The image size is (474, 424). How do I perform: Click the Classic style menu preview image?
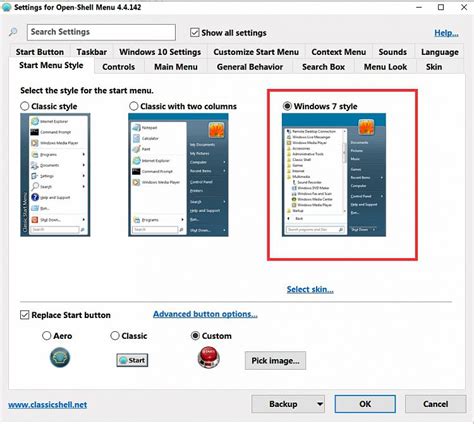55,175
